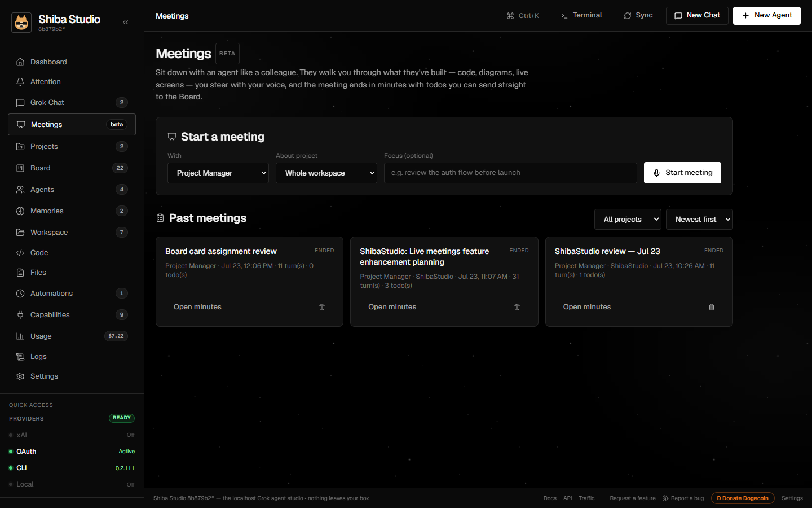Delete the Board card assignment review meeting
The image size is (812, 508).
(322, 307)
